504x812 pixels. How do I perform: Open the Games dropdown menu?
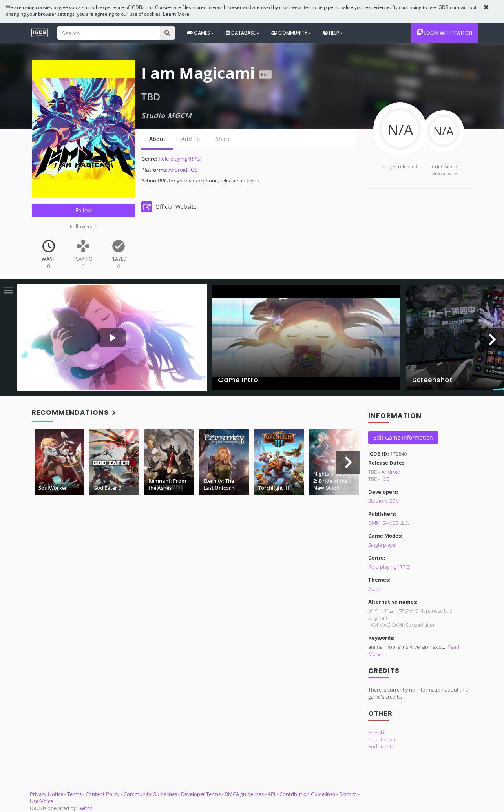point(200,33)
